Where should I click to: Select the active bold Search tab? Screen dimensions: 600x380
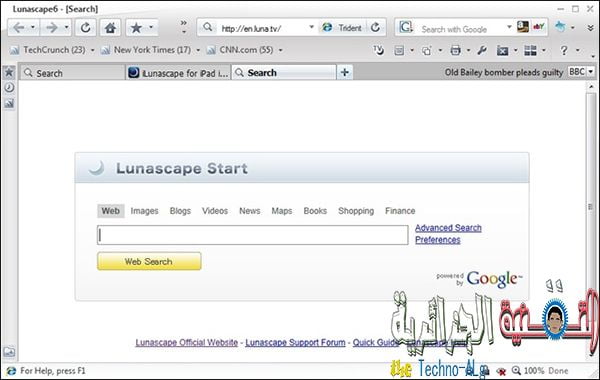click(x=284, y=72)
